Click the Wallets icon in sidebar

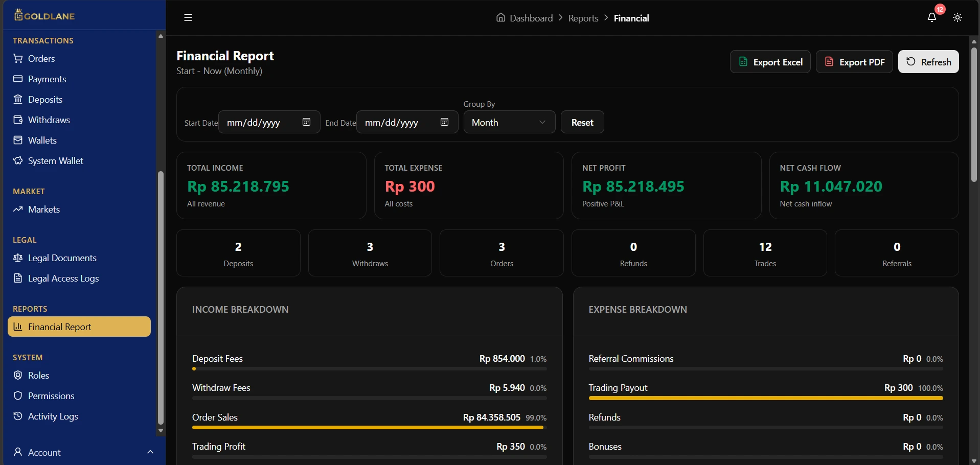tap(18, 140)
